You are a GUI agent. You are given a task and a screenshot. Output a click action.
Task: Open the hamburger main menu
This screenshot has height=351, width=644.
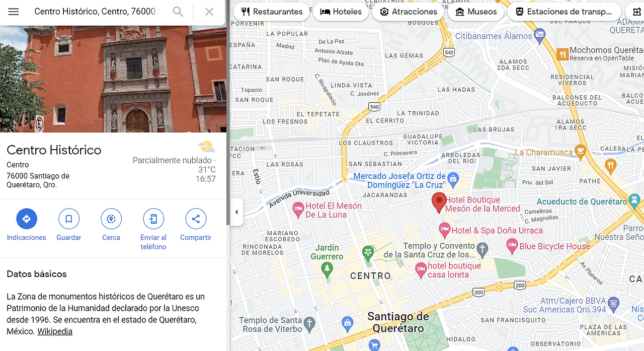[14, 12]
